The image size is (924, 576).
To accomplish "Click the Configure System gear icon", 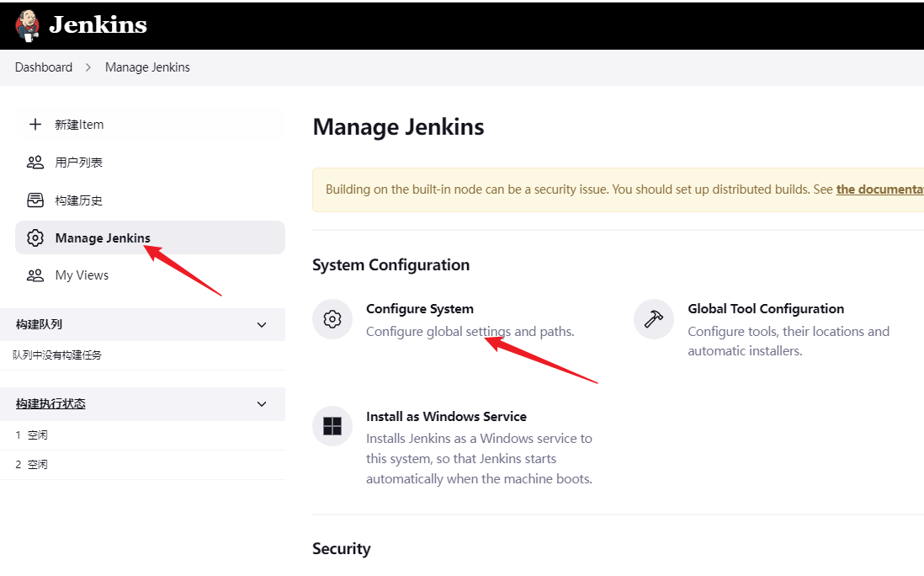I will pyautogui.click(x=332, y=319).
